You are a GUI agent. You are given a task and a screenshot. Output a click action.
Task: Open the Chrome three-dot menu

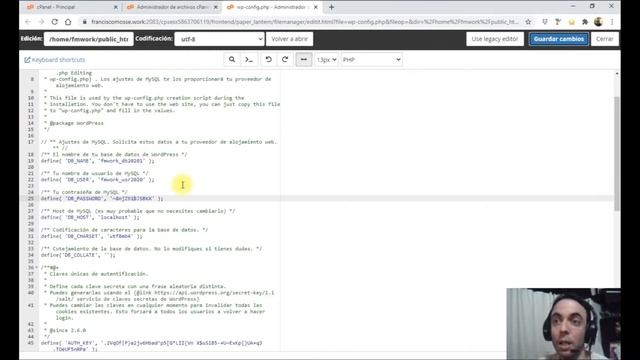pos(612,22)
